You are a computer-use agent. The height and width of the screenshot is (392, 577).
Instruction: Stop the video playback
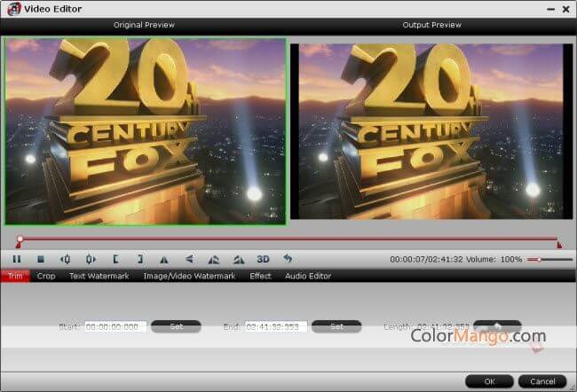[41, 259]
